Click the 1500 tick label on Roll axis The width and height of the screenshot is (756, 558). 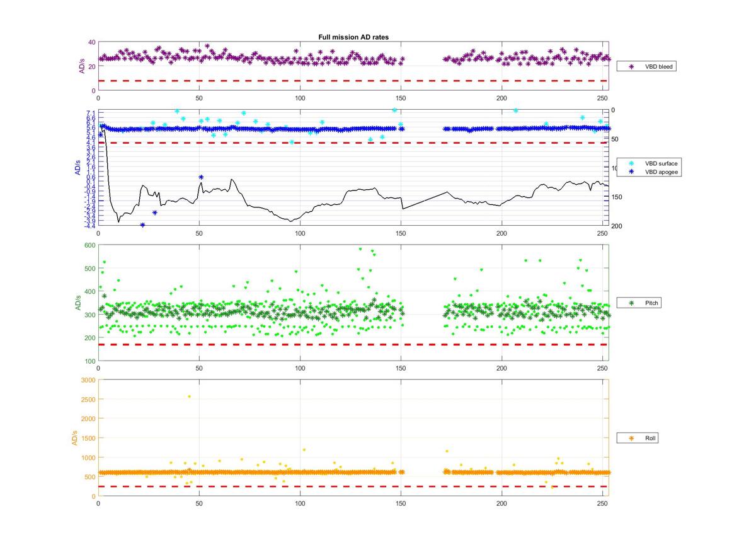tap(87, 438)
